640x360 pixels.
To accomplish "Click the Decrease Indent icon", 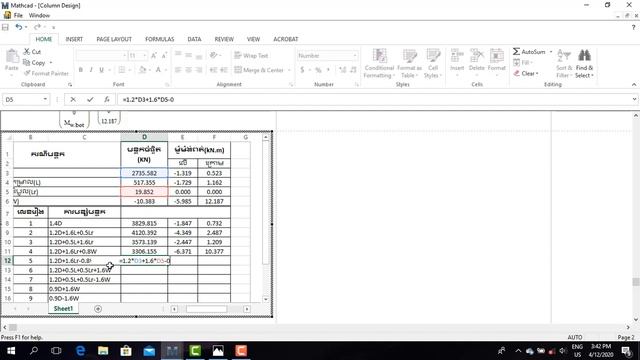I will [x=213, y=70].
